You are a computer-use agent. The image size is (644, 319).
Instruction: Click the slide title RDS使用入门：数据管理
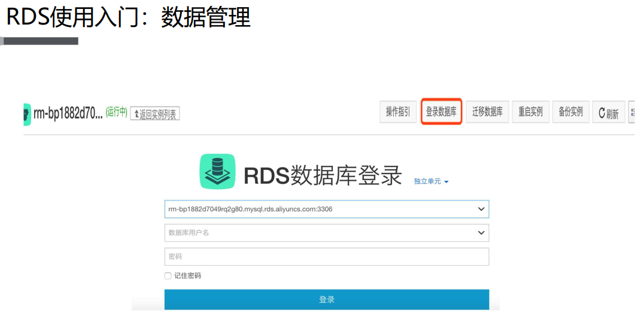(129, 17)
